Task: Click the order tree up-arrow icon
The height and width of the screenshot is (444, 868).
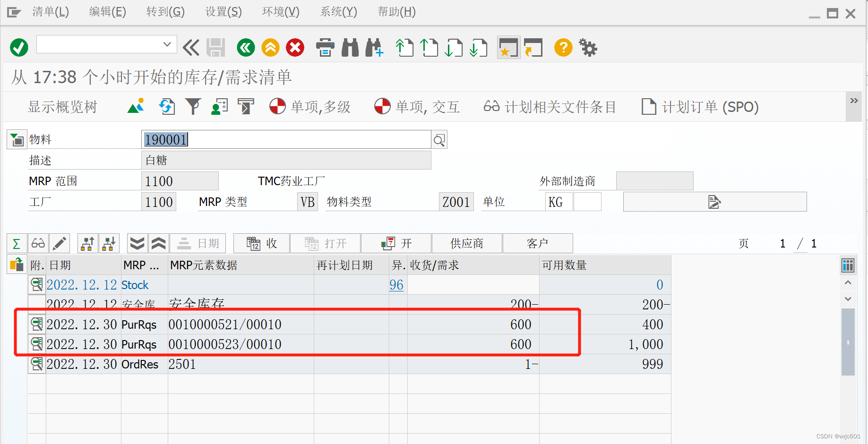Action: point(87,244)
